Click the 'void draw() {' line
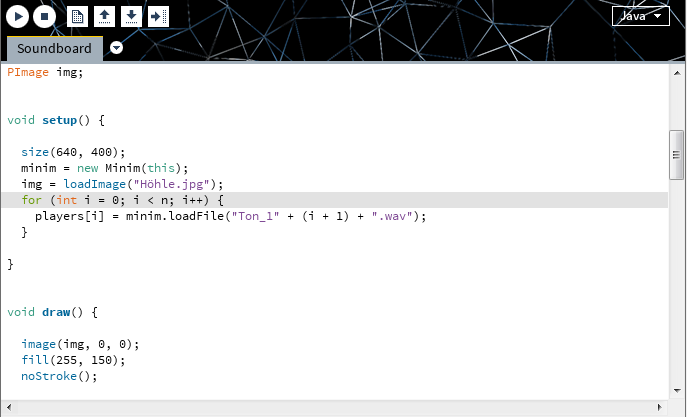 pos(52,312)
